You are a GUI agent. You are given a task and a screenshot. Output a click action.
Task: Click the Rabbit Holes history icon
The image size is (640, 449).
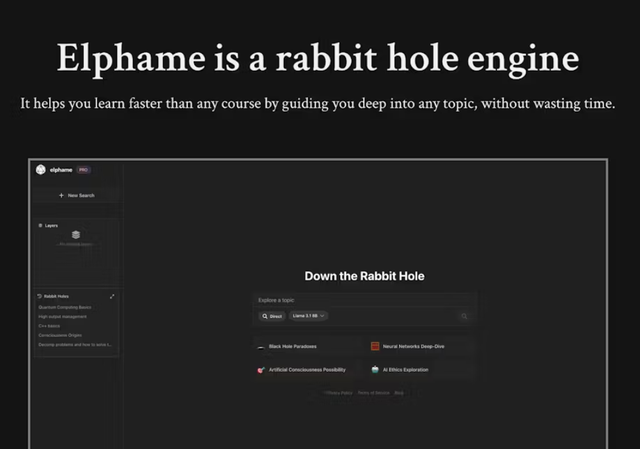click(x=40, y=296)
